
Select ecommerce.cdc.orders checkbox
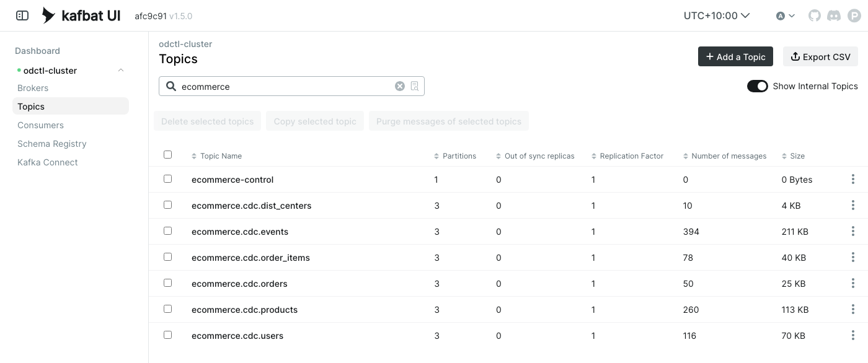pyautogui.click(x=167, y=282)
